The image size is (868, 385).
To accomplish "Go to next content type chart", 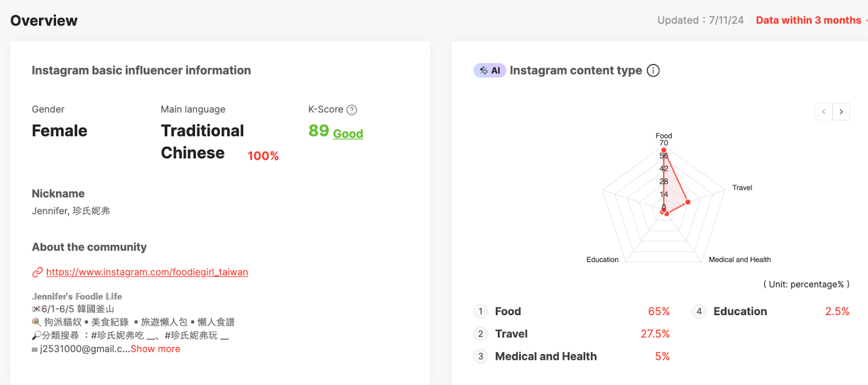I will click(841, 112).
